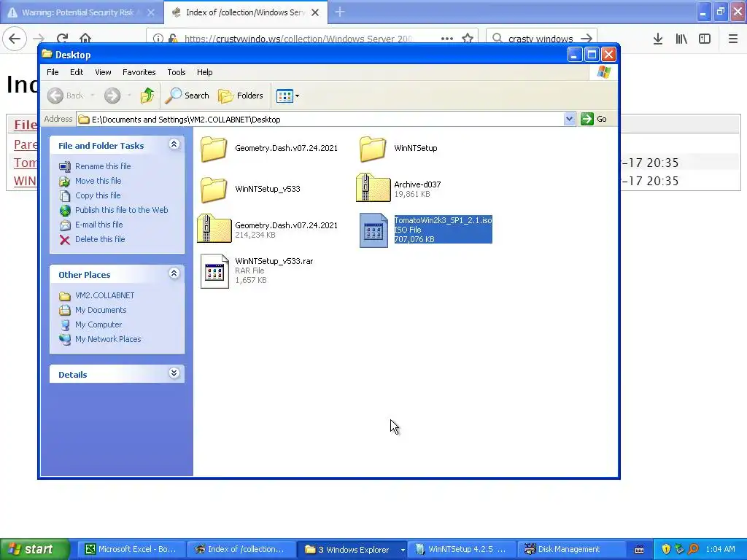Open the page actions three-dots menu
This screenshot has width=747, height=560.
point(447,39)
